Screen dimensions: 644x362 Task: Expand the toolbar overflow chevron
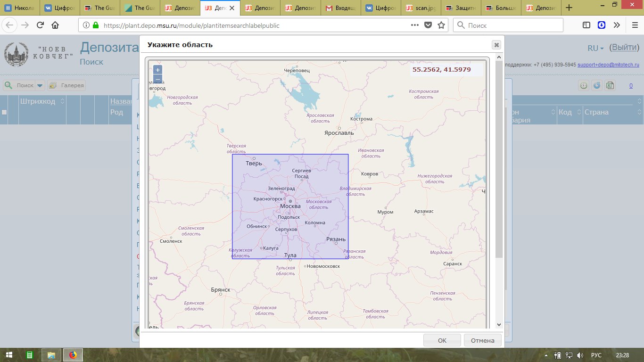tap(617, 25)
